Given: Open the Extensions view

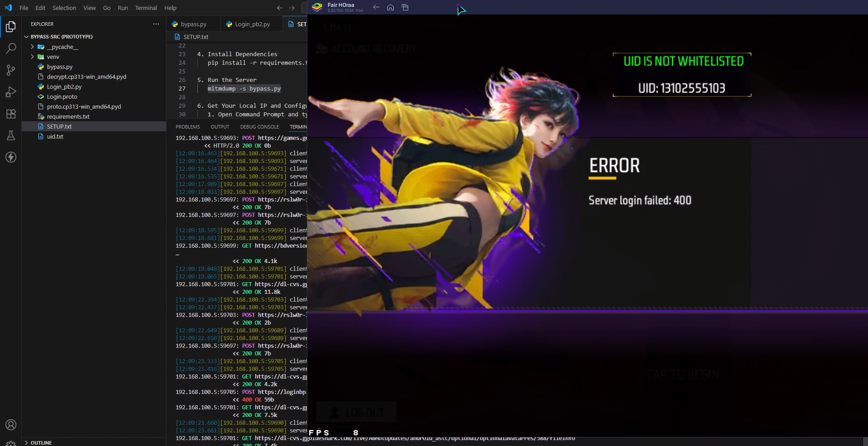Looking at the screenshot, I should (10, 114).
